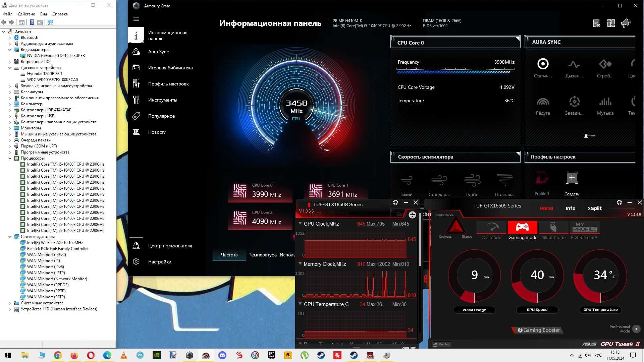Collapse the Memory Clock,MHz graph
Image resolution: width=644 pixels, height=362 pixels.
[300, 263]
